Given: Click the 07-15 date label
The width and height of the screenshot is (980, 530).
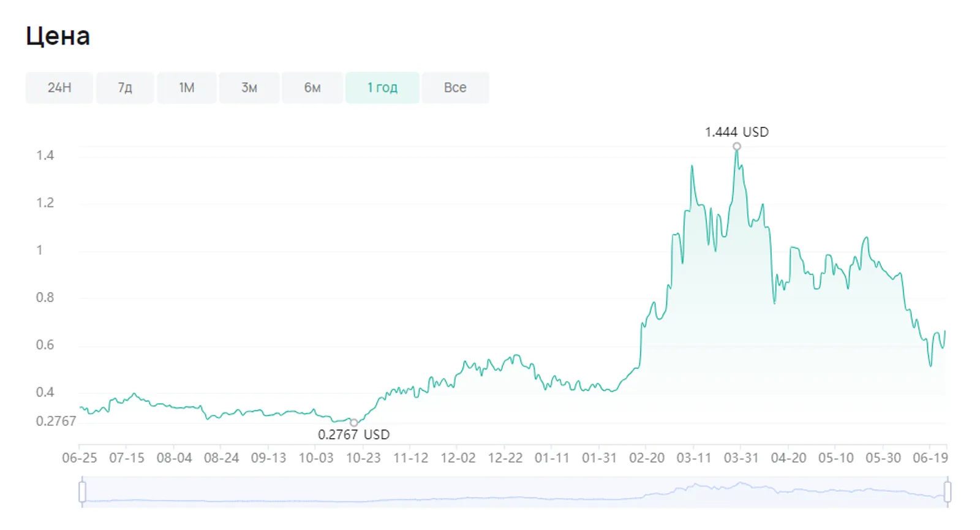Looking at the screenshot, I should (x=127, y=458).
